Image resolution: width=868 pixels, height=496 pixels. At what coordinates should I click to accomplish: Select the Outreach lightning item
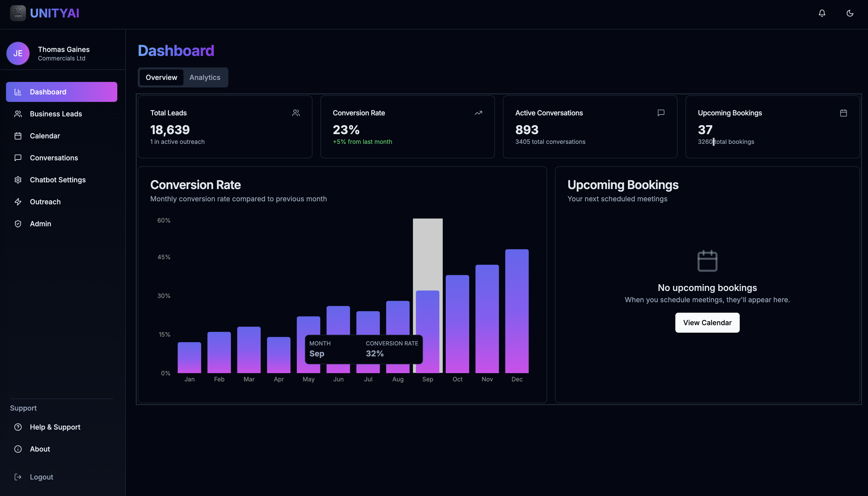(x=45, y=202)
